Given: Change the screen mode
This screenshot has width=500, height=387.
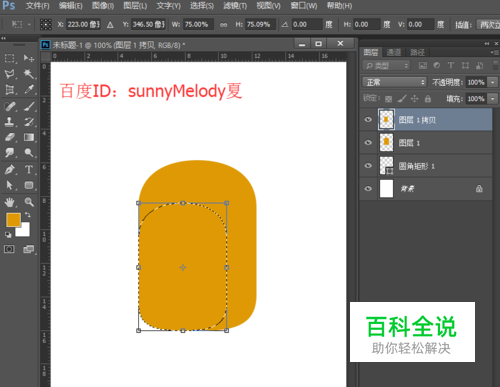Looking at the screenshot, I should (29, 249).
